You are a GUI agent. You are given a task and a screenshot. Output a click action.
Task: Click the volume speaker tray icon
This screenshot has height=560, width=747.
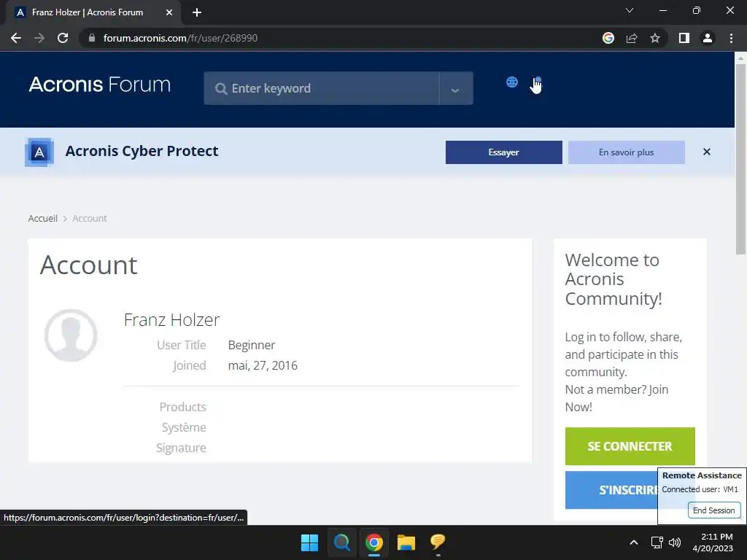click(675, 542)
